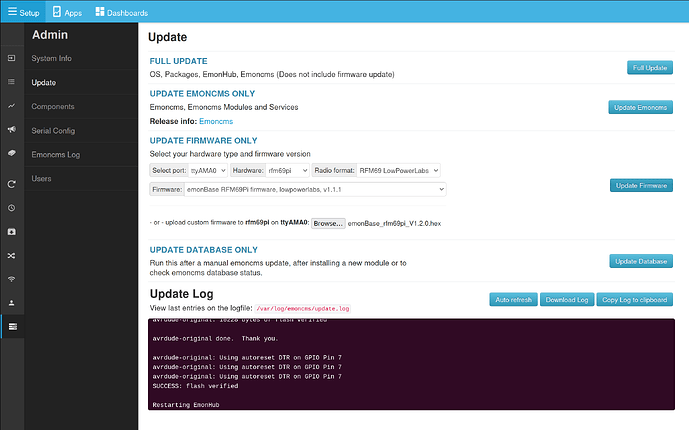
Task: Open the Apps menu
Action: pos(67,12)
